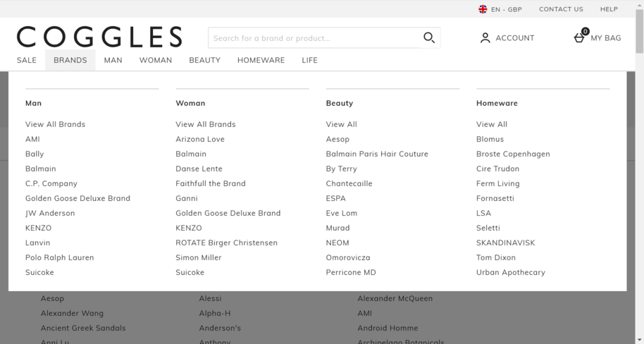The height and width of the screenshot is (344, 644).
Task: Open the shopping bag basket icon
Action: (579, 38)
